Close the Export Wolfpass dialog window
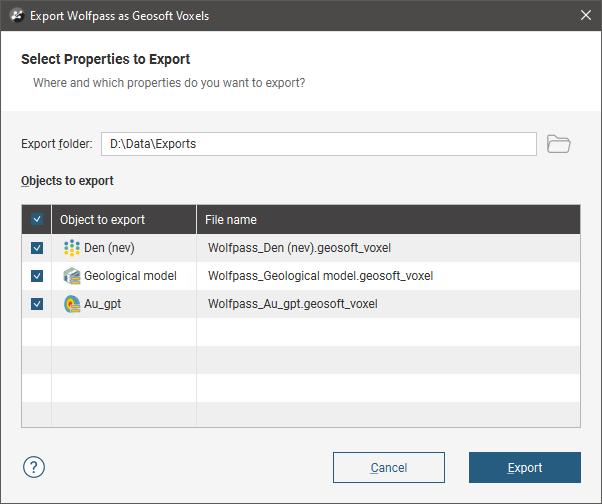Screen dimensions: 602x504 point(585,16)
